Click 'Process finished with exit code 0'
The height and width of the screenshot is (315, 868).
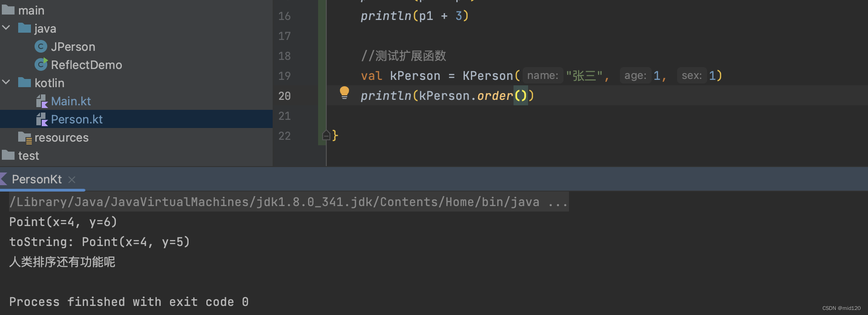click(129, 302)
